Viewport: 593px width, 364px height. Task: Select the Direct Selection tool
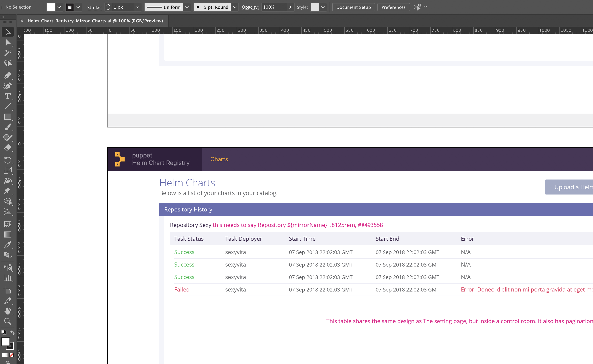coord(8,43)
